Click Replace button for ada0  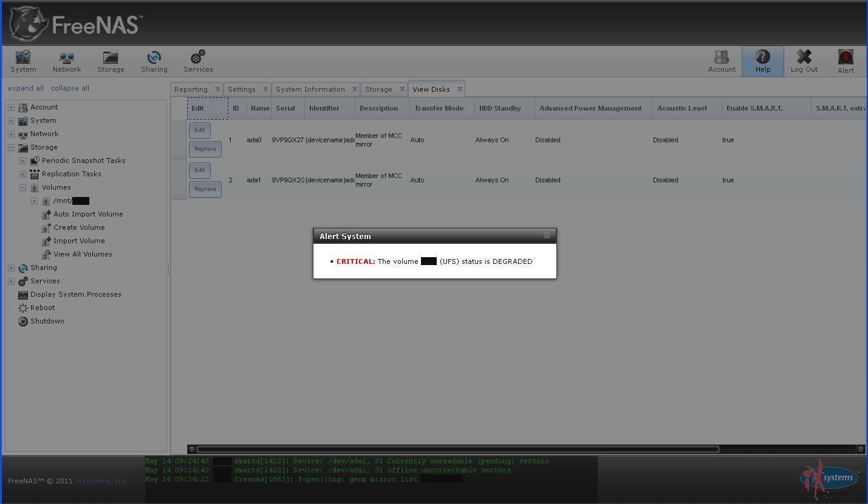[205, 149]
